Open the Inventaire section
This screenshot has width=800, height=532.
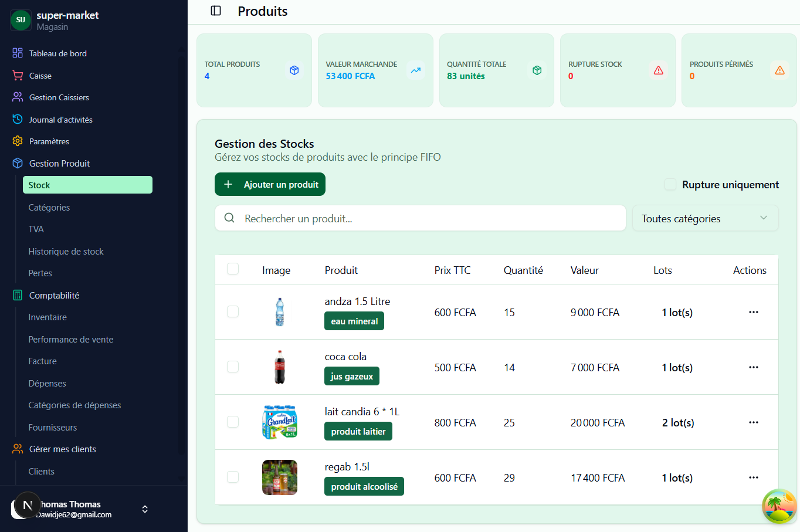coord(48,317)
